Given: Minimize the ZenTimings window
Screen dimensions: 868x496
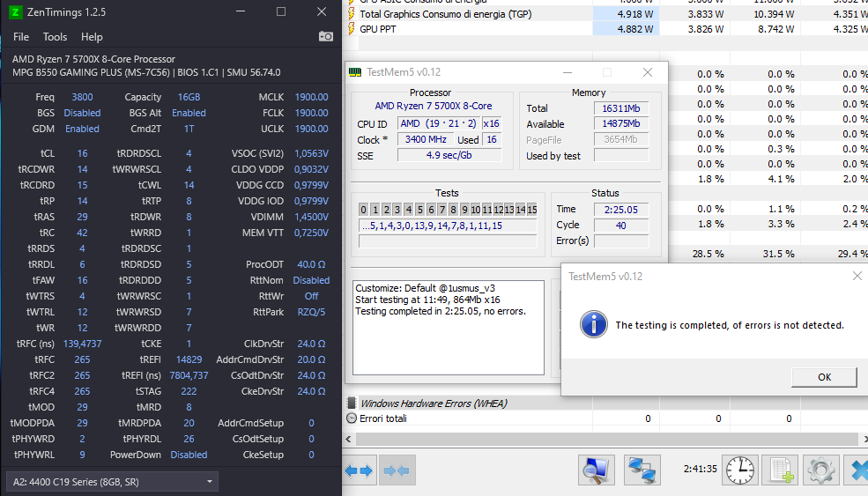Looking at the screenshot, I should (x=241, y=11).
